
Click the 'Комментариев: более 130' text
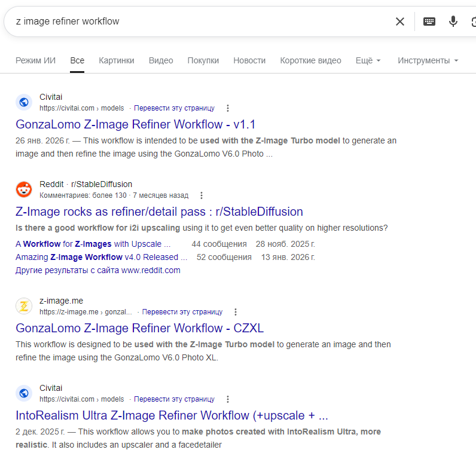[83, 195]
